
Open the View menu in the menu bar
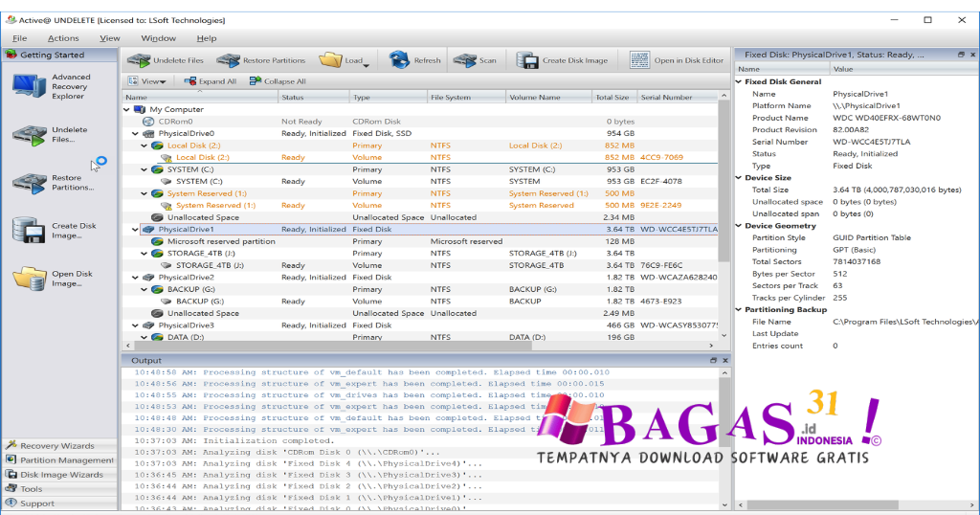109,38
